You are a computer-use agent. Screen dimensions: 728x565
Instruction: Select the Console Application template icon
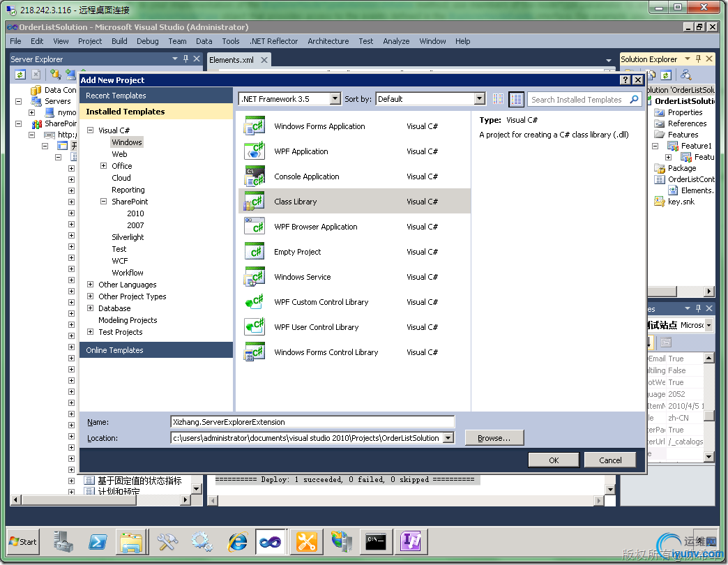(x=255, y=176)
